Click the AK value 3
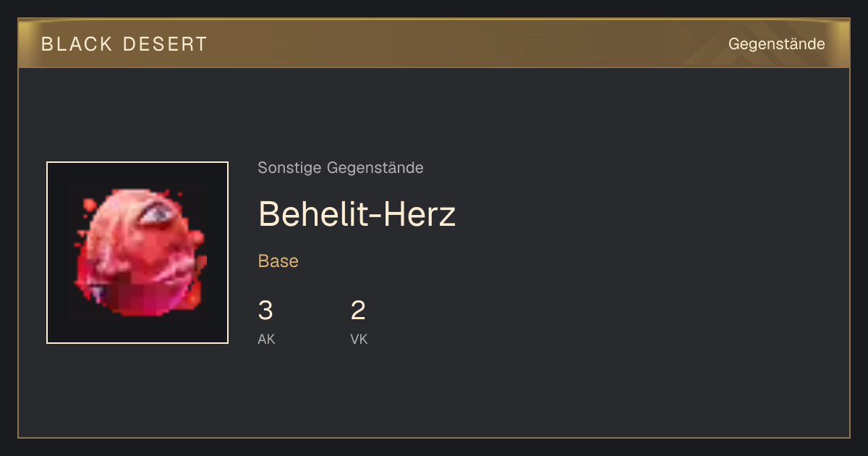Screen dimensions: 868x456 click(265, 311)
